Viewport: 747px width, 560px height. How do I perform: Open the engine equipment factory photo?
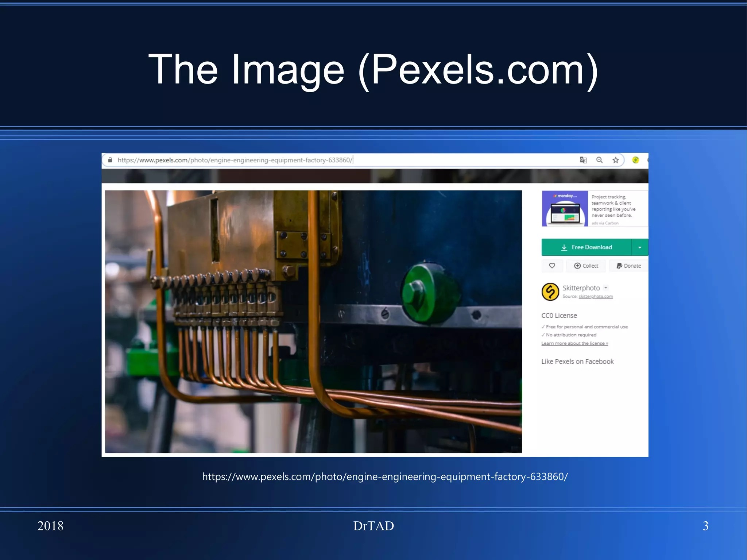click(x=313, y=321)
